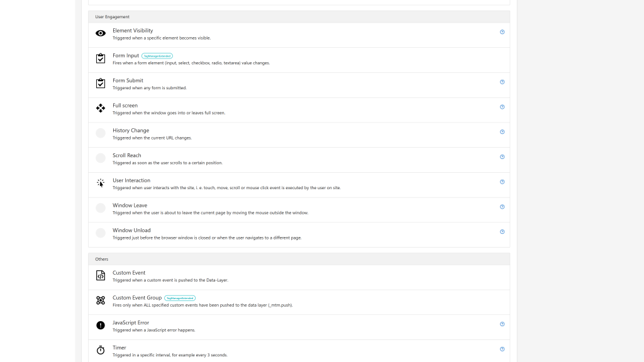This screenshot has width=644, height=362.
Task: Open help for Element Visibility trigger
Action: click(502, 32)
